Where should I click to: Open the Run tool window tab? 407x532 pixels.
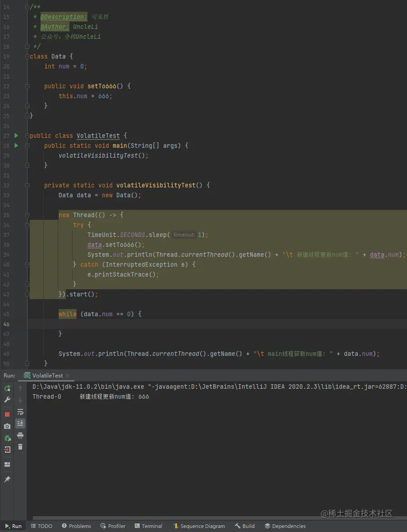(x=13, y=526)
